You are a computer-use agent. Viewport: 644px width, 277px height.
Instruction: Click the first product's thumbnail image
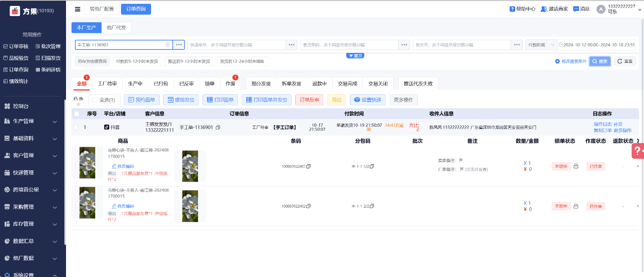(x=88, y=162)
